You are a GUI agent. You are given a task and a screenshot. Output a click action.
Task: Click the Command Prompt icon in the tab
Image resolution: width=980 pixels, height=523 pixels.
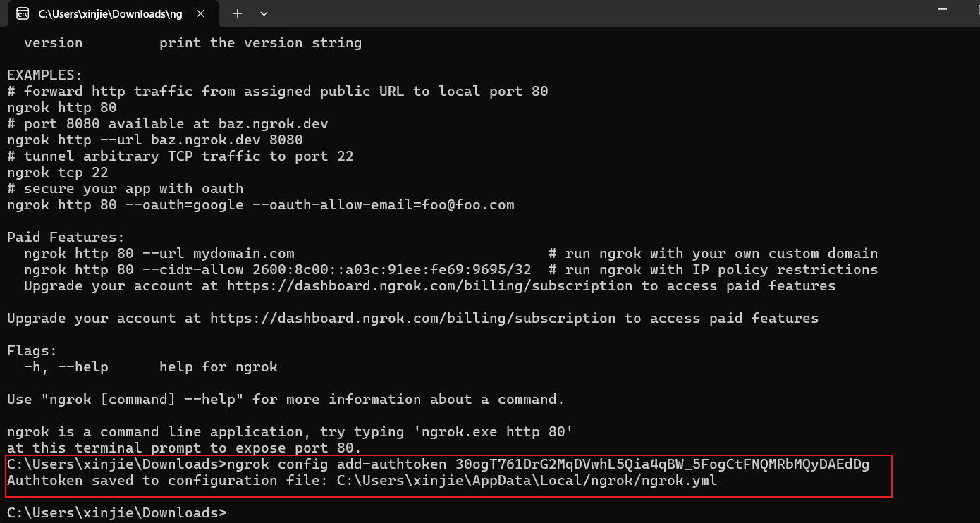coord(23,13)
